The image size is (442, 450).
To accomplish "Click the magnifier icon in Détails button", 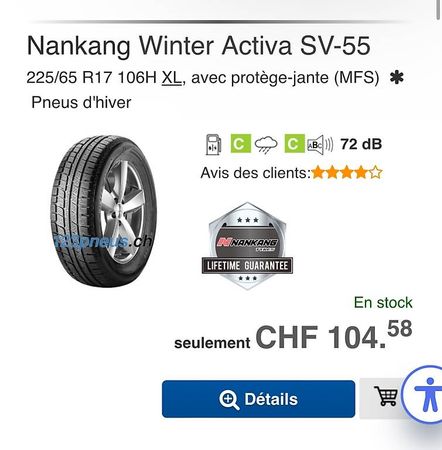I will click(229, 400).
